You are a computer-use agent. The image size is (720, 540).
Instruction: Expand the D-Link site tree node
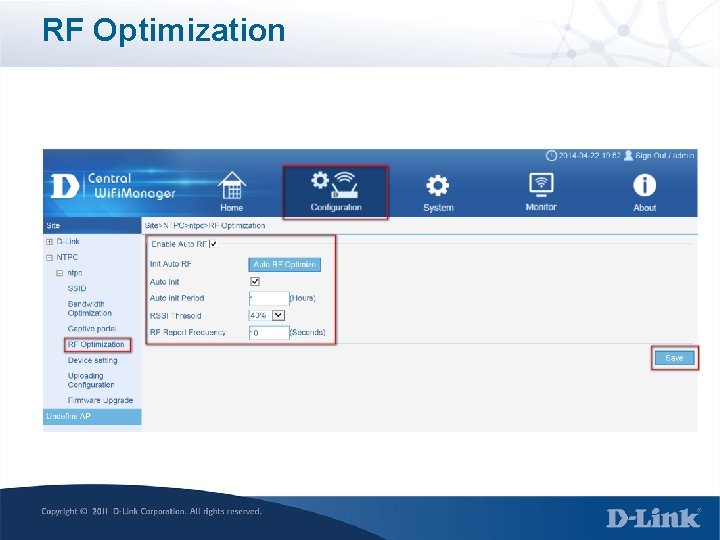pos(49,242)
